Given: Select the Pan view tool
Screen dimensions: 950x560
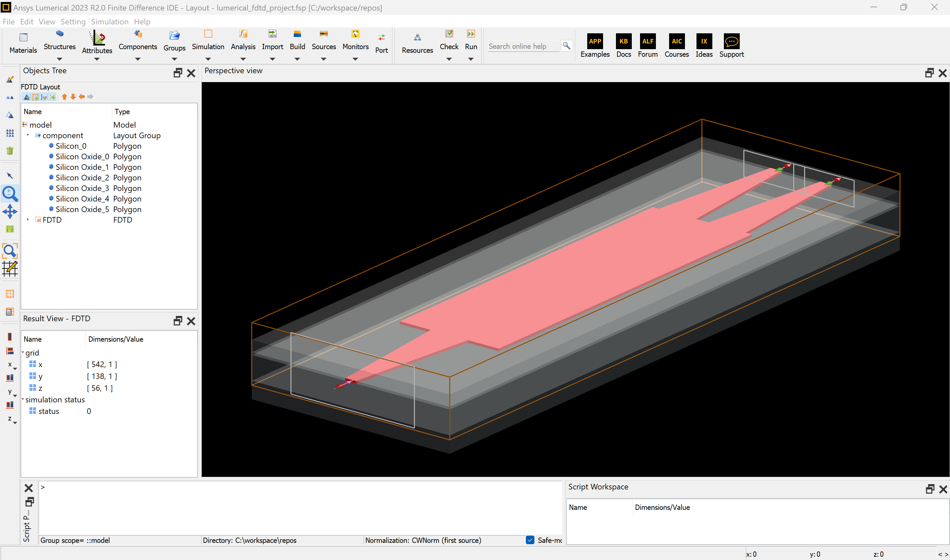Looking at the screenshot, I should click(x=10, y=212).
